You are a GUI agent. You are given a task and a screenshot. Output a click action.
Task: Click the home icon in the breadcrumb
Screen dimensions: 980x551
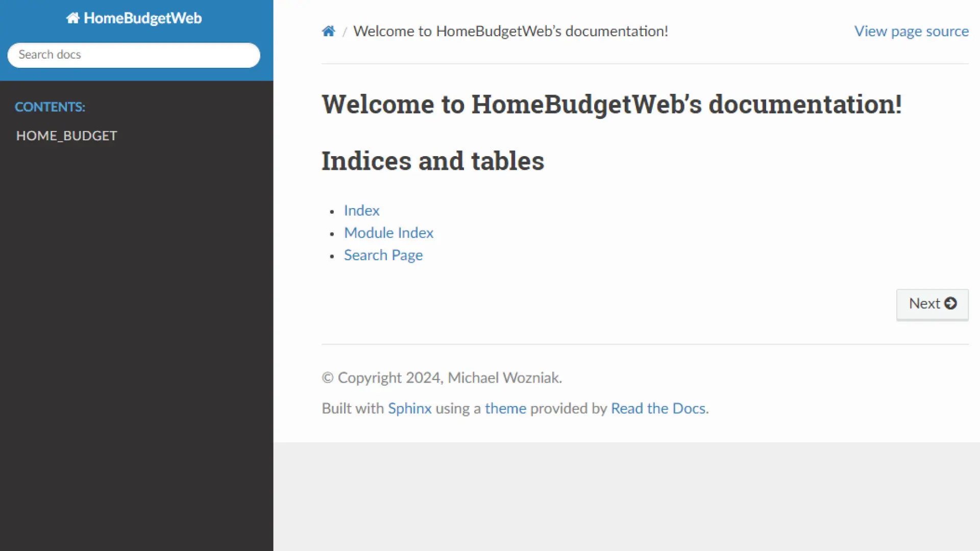(x=328, y=31)
